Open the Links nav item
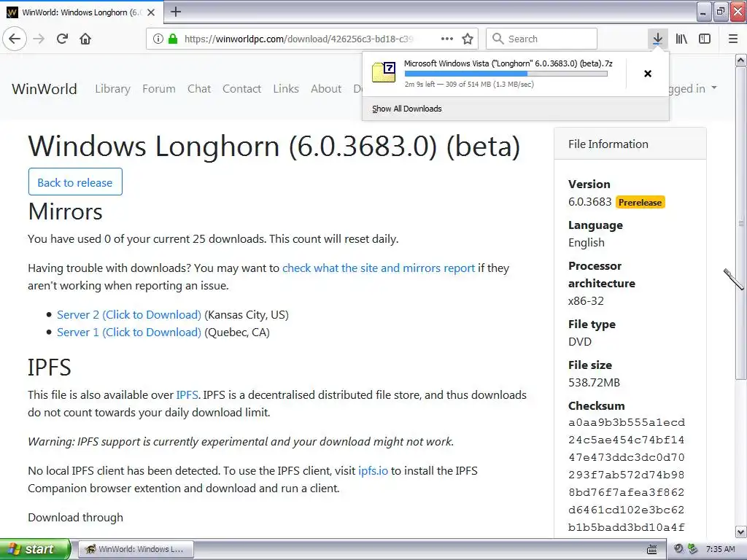Image resolution: width=747 pixels, height=560 pixels. click(x=286, y=88)
